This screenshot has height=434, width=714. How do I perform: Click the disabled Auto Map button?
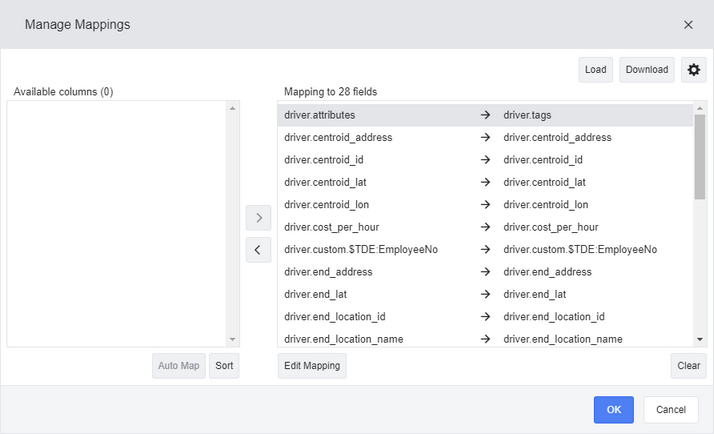[178, 366]
